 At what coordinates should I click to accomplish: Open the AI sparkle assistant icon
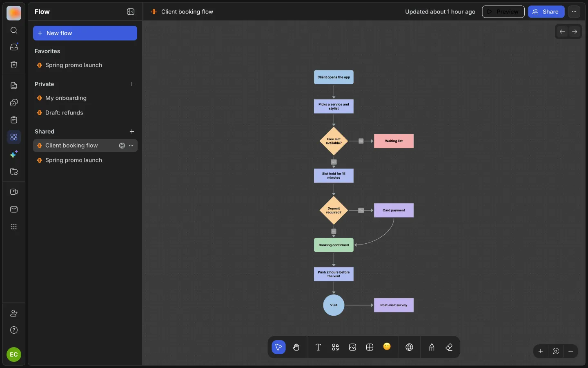pyautogui.click(x=14, y=154)
